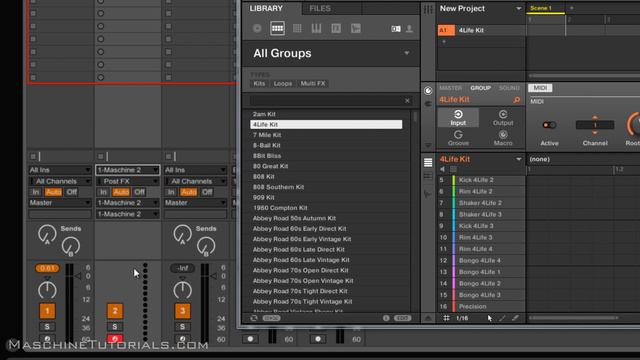Set track 1 monitor to In
Image resolution: width=640 pixels, height=360 pixels.
(x=36, y=192)
